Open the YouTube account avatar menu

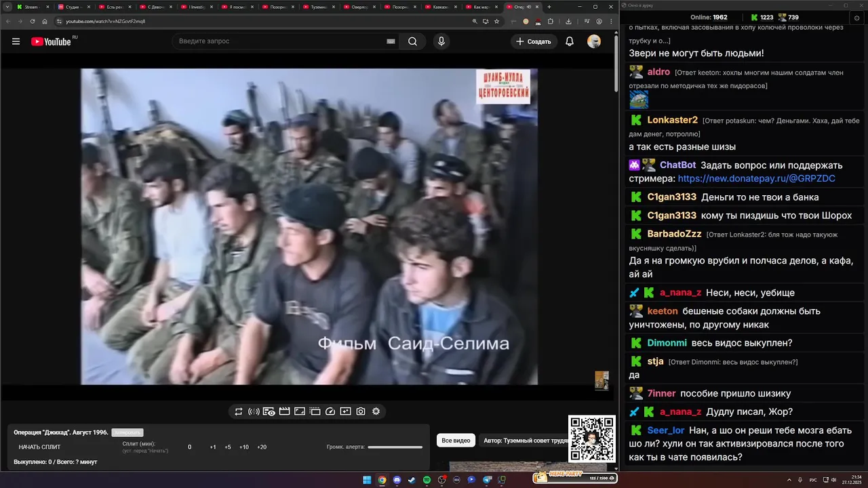coord(594,41)
